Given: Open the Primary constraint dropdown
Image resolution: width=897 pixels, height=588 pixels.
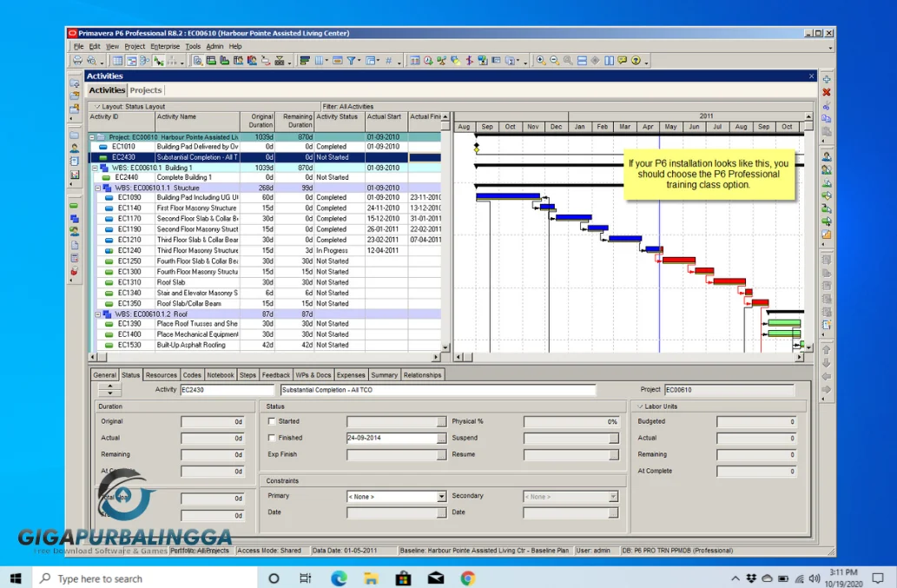Looking at the screenshot, I should (441, 497).
